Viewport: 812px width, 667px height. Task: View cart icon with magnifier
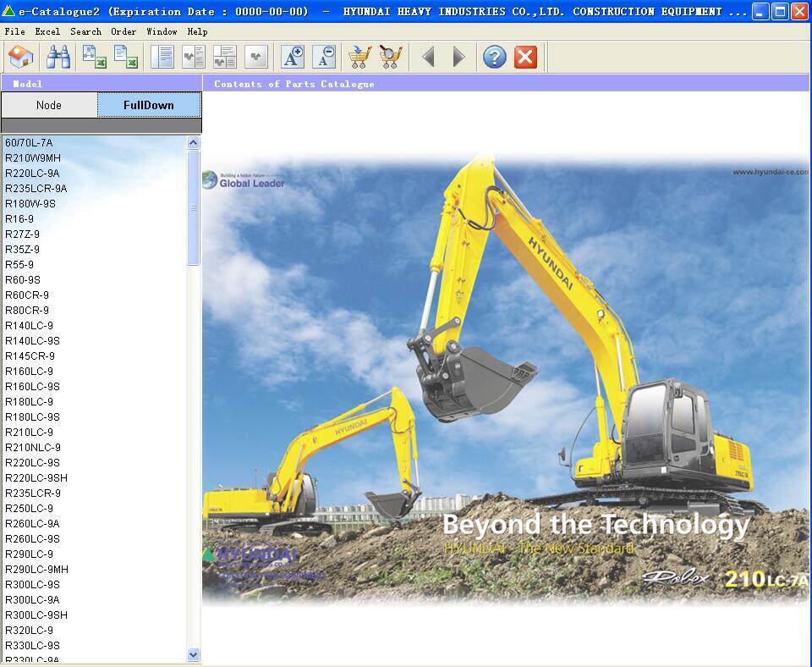[x=391, y=57]
